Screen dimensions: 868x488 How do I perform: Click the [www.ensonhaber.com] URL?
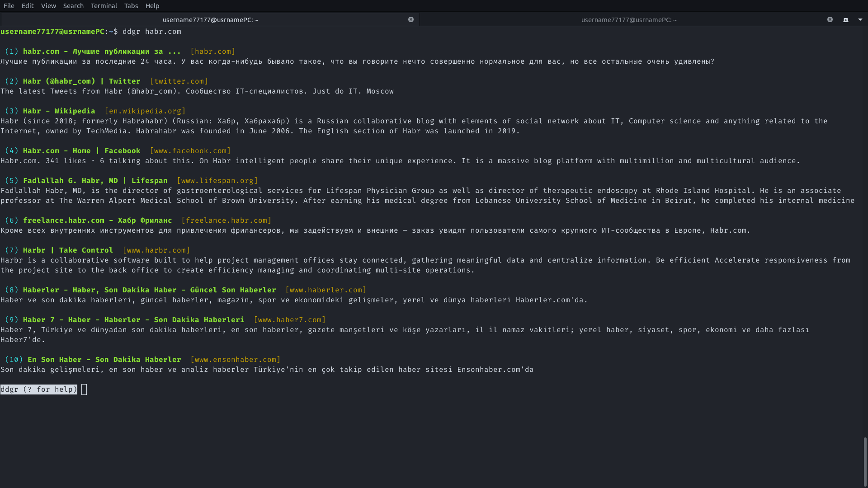click(236, 360)
